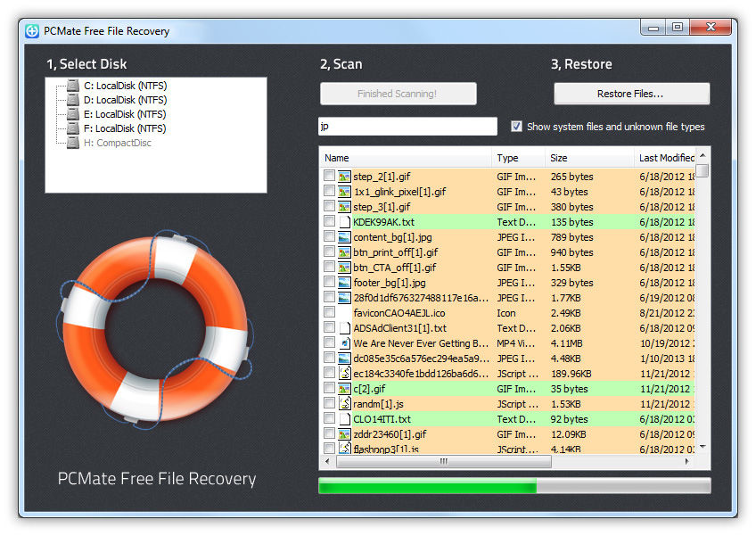This screenshot has width=756, height=536.
Task: Click the icon beside btn_CTA_off[1].gif
Action: pos(344,268)
